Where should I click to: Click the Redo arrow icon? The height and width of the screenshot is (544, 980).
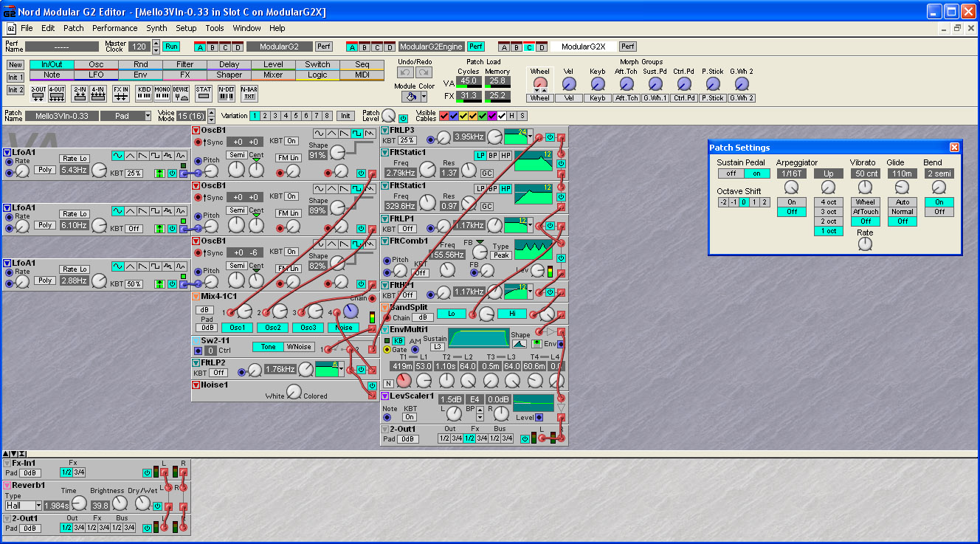tap(424, 72)
